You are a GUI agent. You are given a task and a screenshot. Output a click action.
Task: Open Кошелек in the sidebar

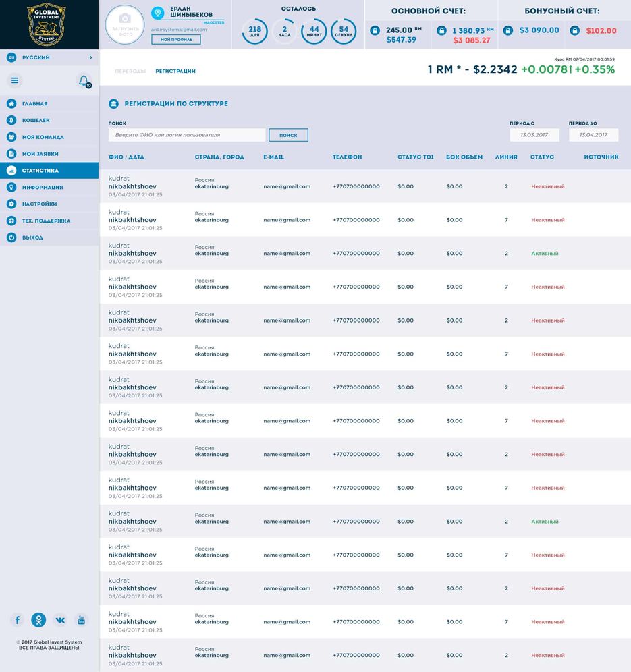click(x=49, y=120)
